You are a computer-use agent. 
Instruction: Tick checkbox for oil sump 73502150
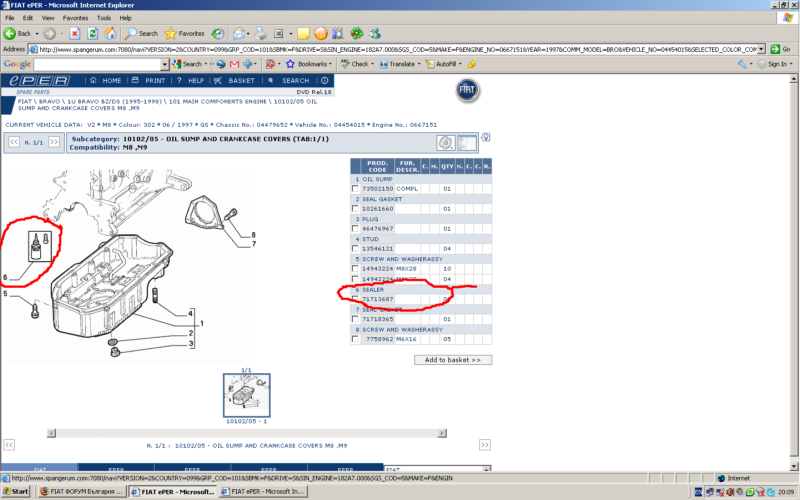pos(355,188)
